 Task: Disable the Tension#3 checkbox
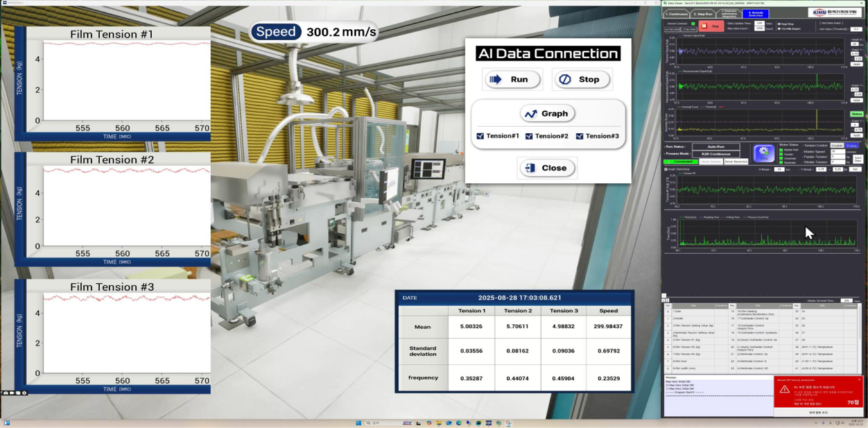click(580, 136)
